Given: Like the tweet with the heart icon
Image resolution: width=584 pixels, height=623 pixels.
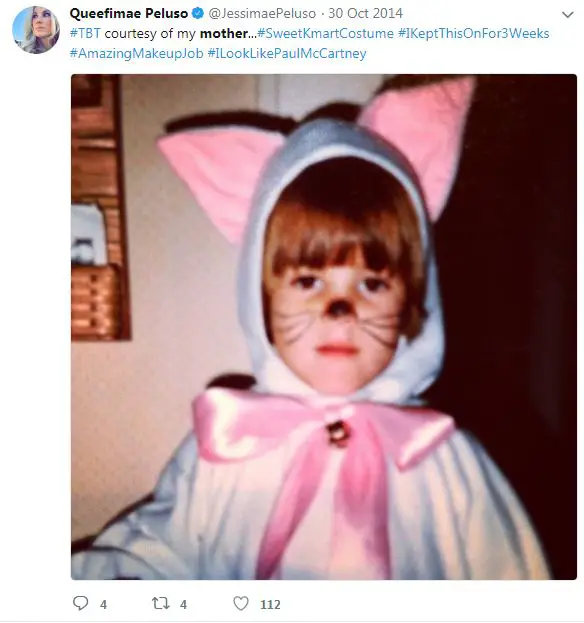Looking at the screenshot, I should (241, 604).
